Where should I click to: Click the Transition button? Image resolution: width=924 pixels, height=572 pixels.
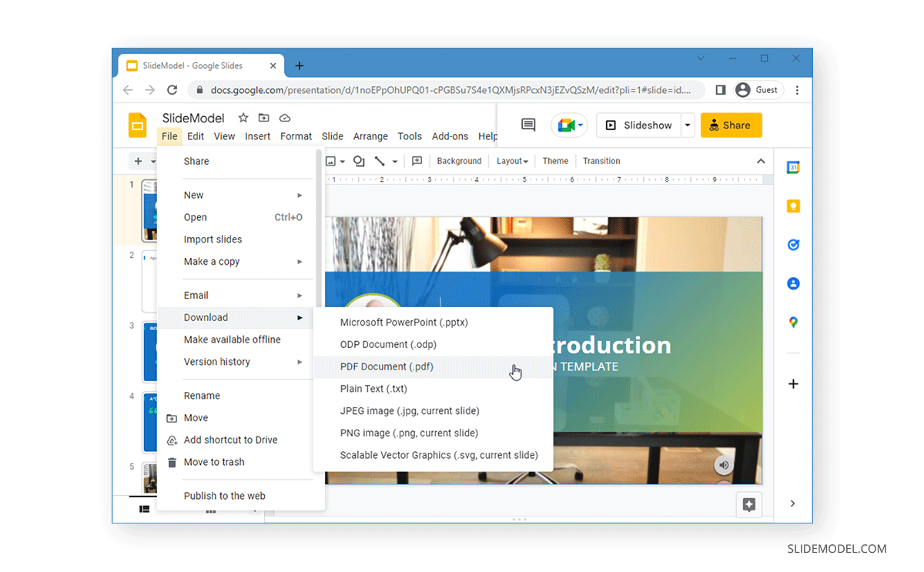pos(601,161)
